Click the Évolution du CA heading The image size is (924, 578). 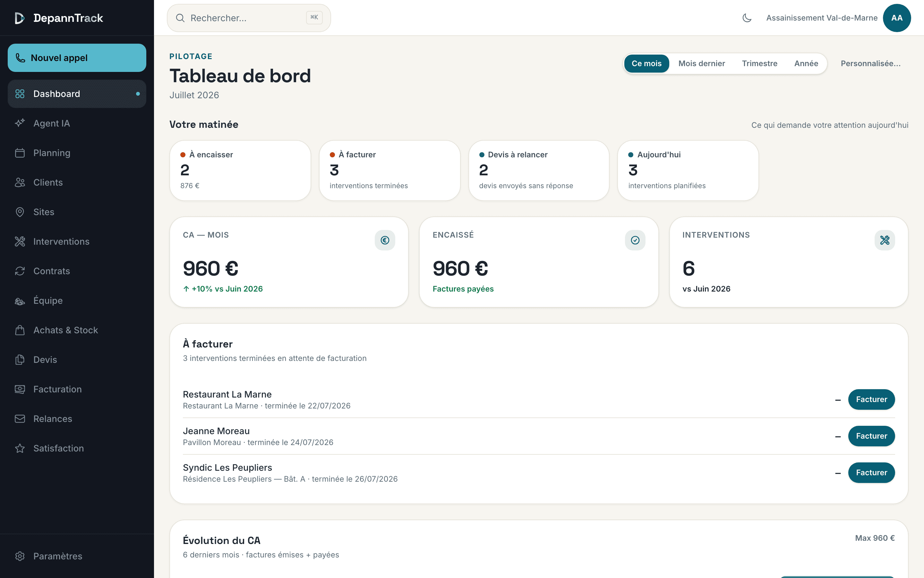[221, 540]
